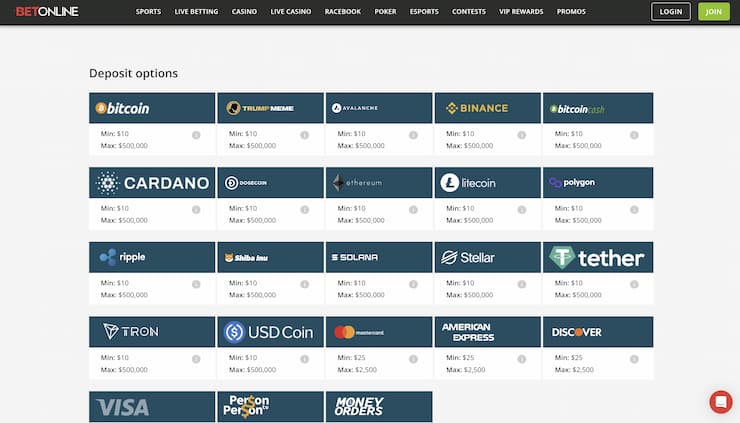This screenshot has height=423, width=740.
Task: Show Polygon card info icon
Action: pyautogui.click(x=634, y=210)
